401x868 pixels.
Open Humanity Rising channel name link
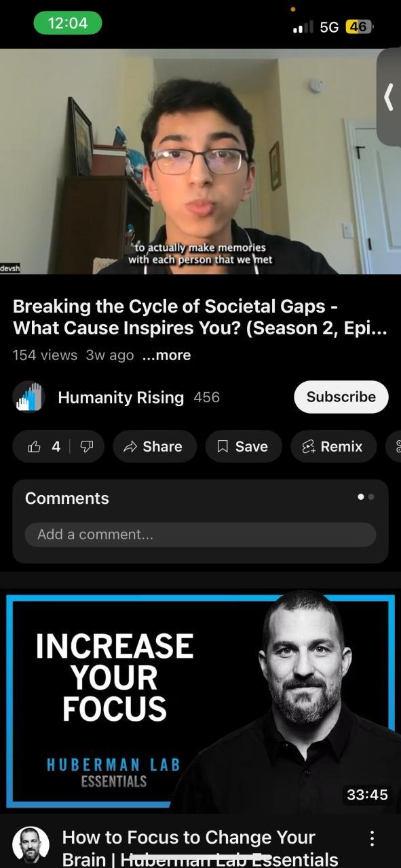click(x=121, y=397)
